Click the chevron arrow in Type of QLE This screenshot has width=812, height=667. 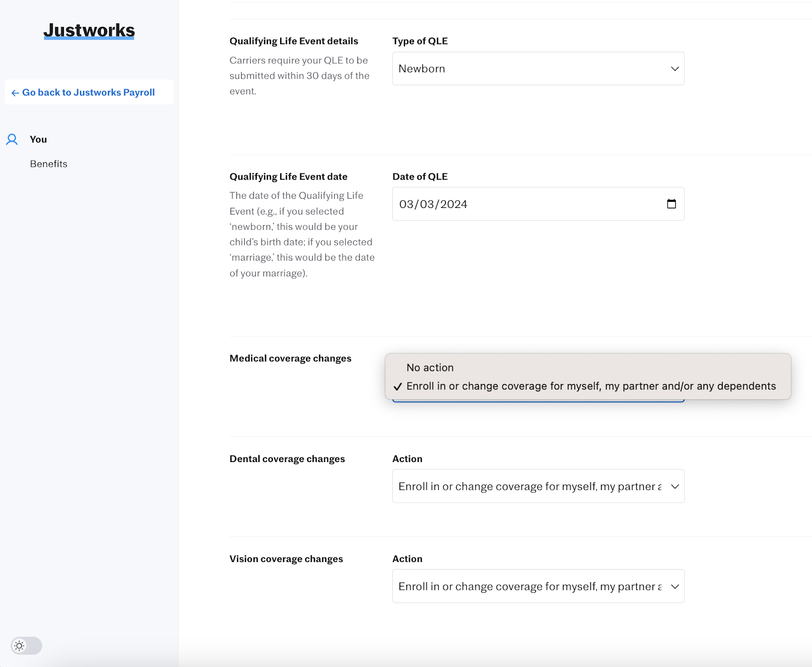[x=675, y=69]
